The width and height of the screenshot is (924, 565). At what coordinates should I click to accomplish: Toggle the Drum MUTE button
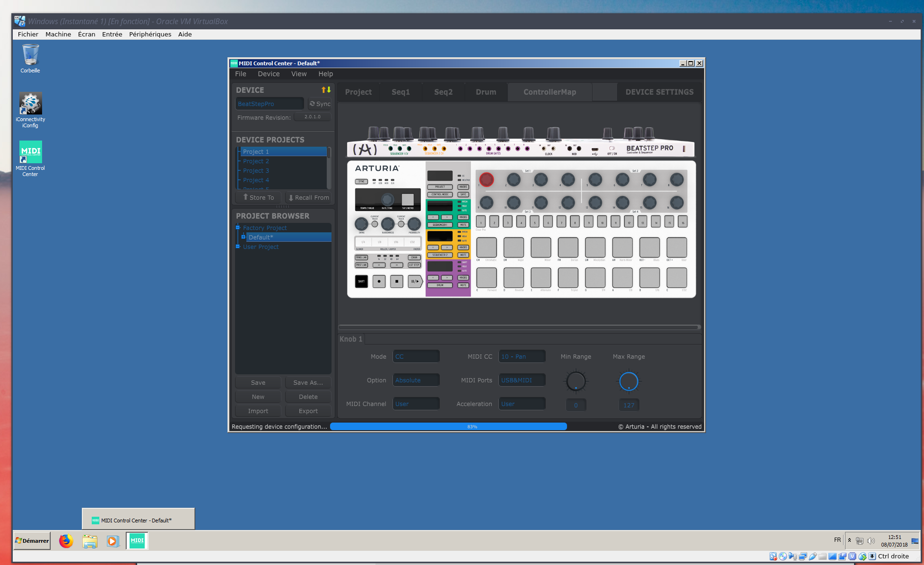463,285
